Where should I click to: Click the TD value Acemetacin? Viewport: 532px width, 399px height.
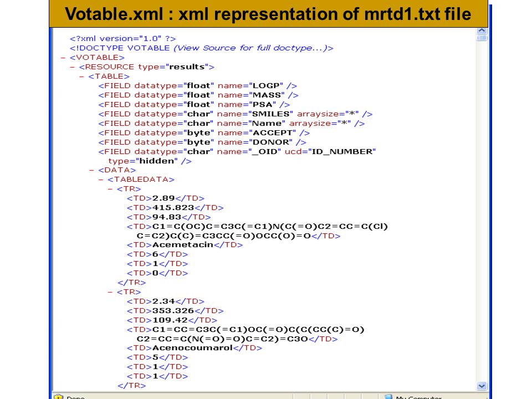[x=182, y=245]
